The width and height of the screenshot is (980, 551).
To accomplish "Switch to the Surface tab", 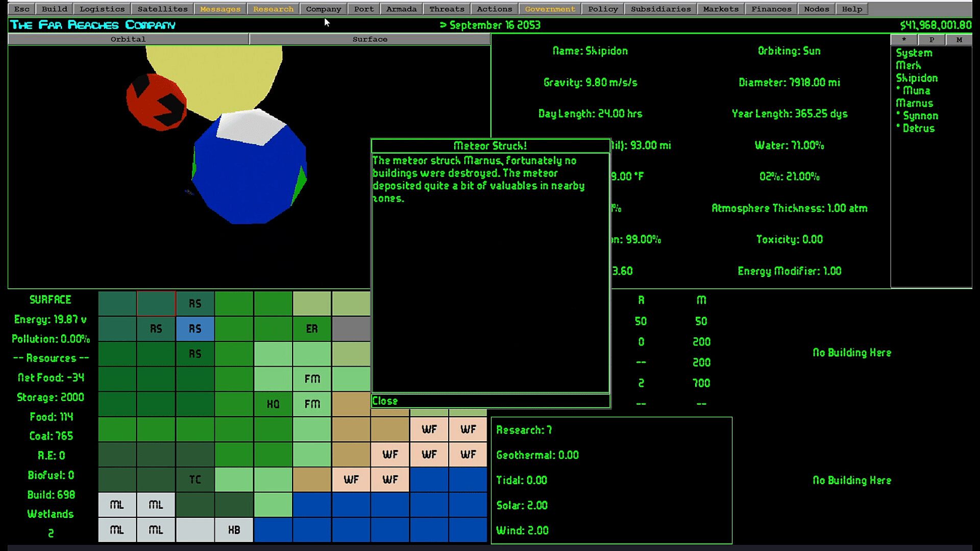I will coord(370,39).
